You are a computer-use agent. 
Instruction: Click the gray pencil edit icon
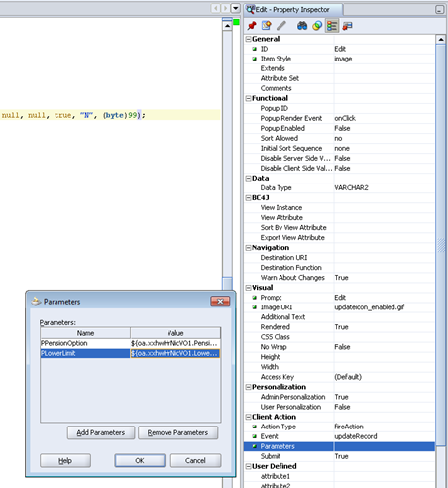281,26
